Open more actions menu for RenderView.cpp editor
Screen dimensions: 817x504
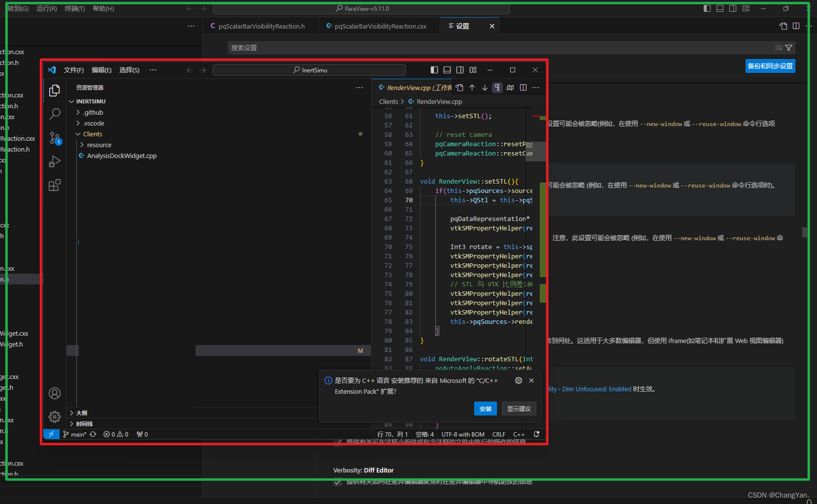pyautogui.click(x=536, y=88)
